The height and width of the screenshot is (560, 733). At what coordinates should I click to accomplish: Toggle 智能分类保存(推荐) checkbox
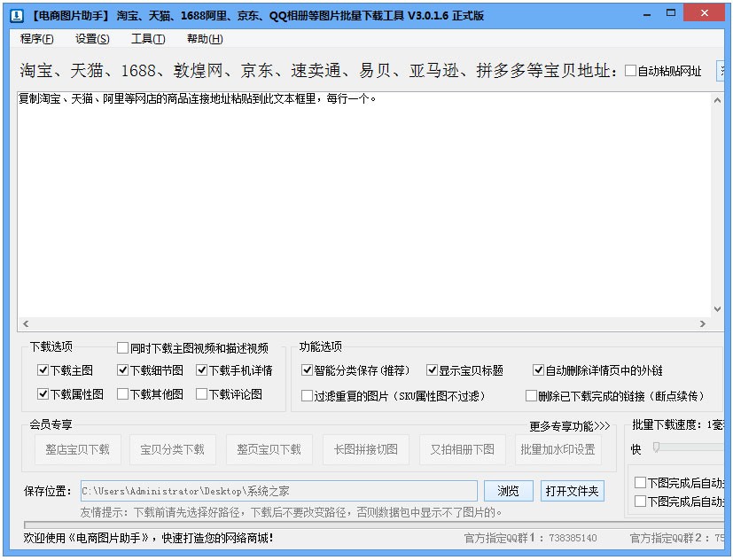click(x=308, y=370)
